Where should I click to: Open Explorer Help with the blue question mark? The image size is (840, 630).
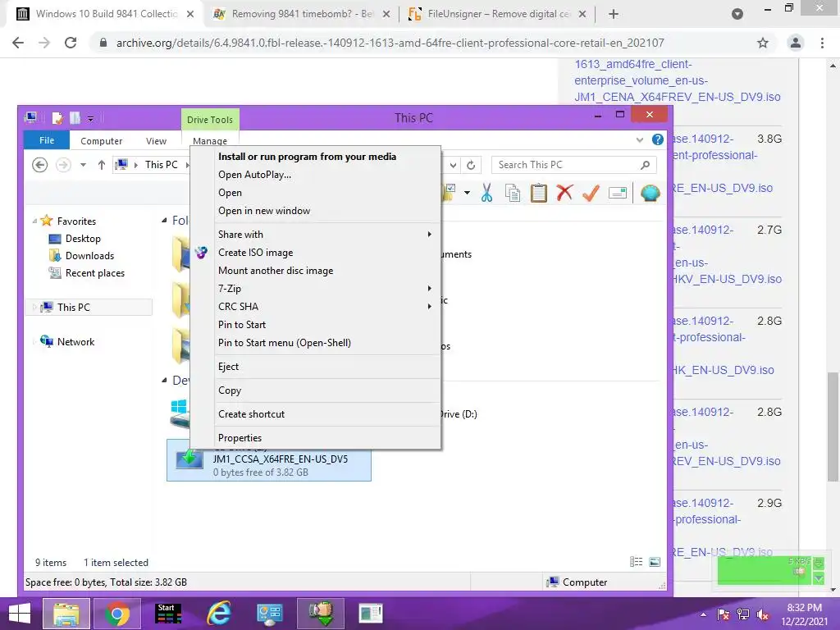pos(657,139)
